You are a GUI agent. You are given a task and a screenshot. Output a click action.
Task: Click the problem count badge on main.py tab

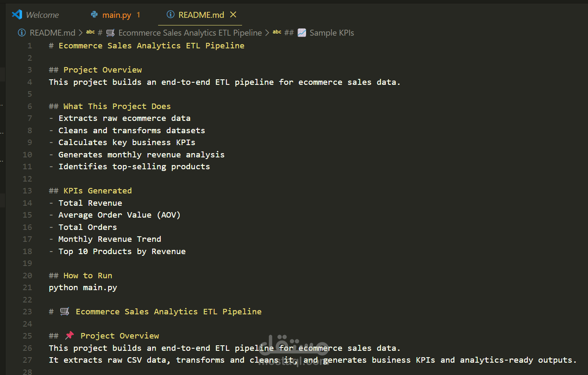138,15
